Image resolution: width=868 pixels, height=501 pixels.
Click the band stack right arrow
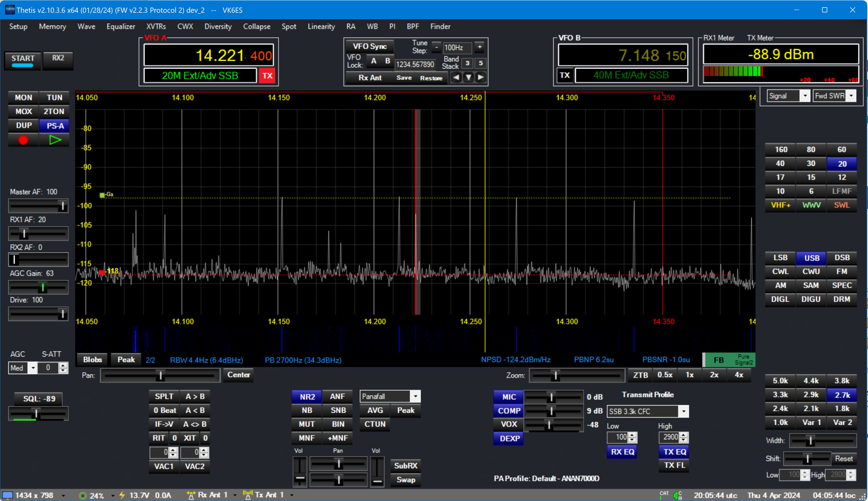tap(480, 77)
